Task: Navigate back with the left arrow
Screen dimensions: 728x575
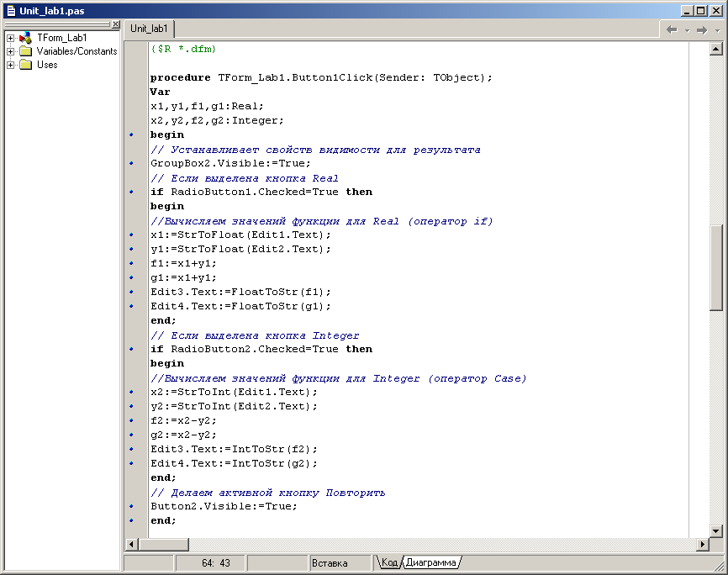Action: click(x=672, y=29)
